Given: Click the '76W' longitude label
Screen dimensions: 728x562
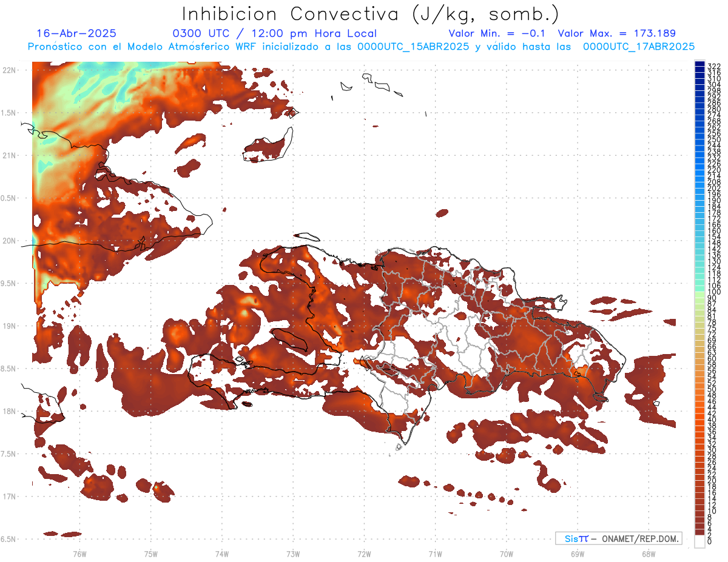Looking at the screenshot, I should (79, 554).
